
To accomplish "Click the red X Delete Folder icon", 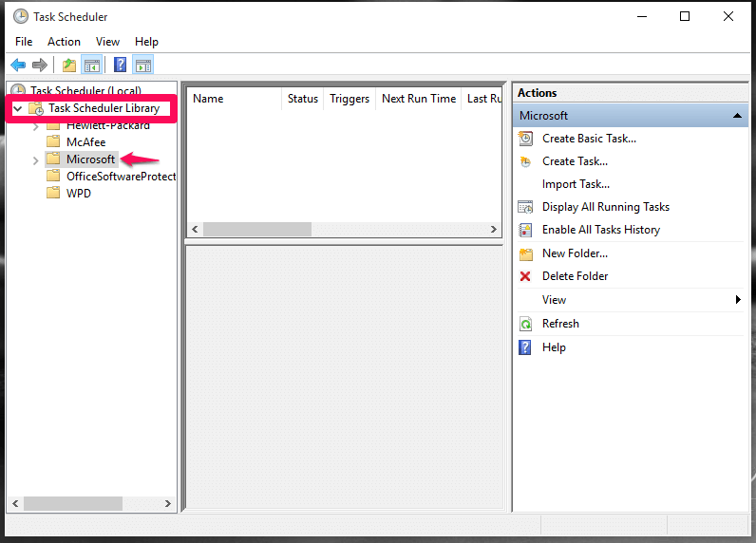I will pos(525,276).
